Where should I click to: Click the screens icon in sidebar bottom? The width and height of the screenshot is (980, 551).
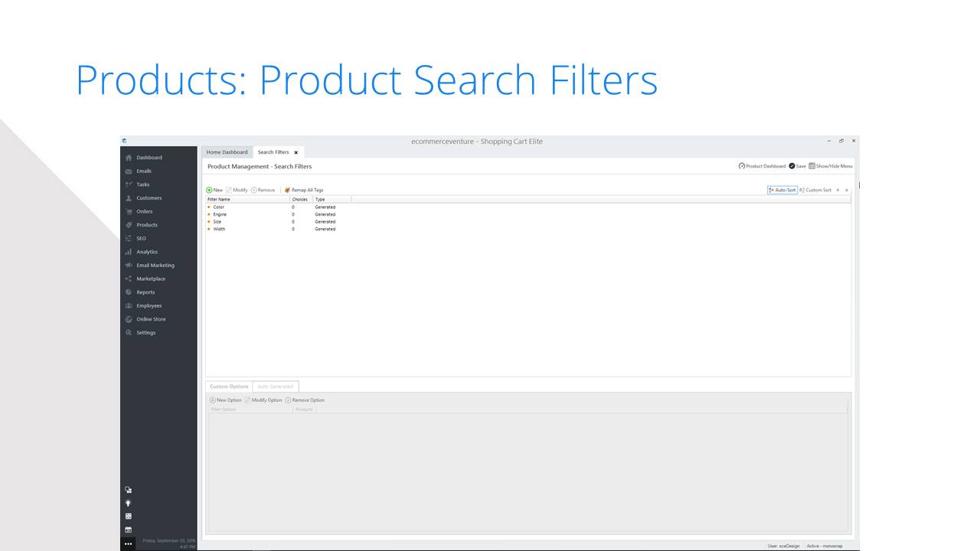pos(129,490)
